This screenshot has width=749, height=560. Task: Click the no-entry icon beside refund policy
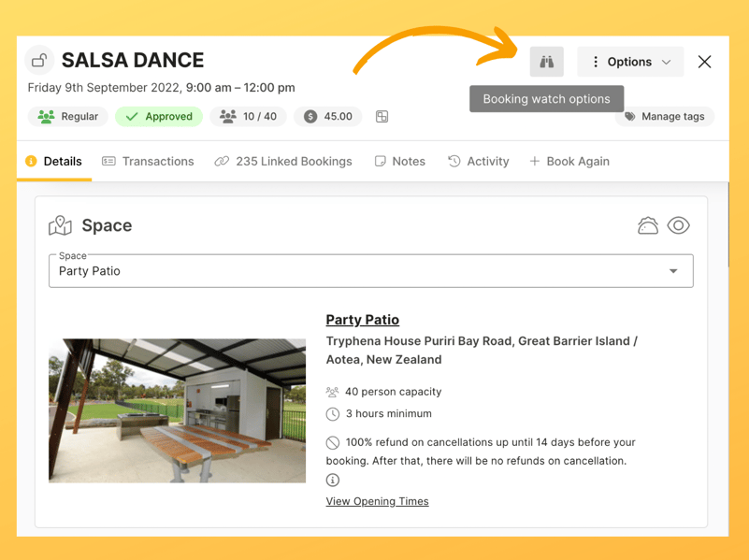333,442
